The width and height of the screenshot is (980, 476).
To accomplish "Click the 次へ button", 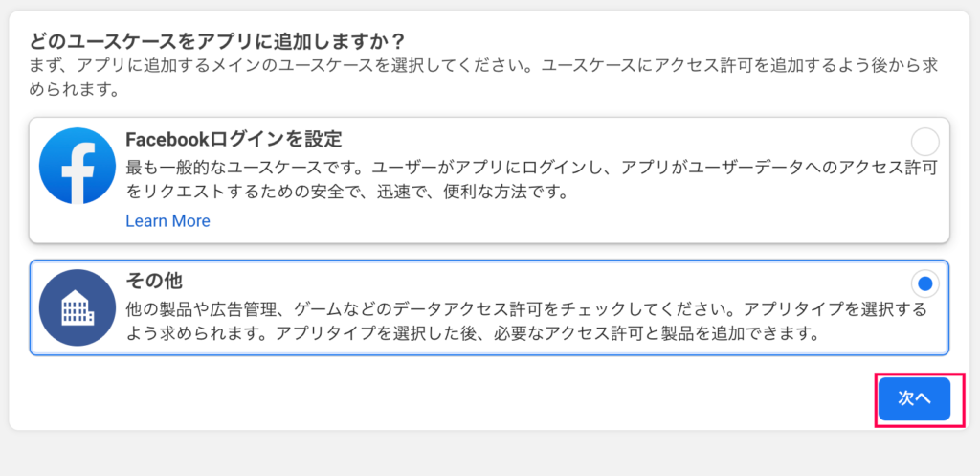I will tap(914, 398).
